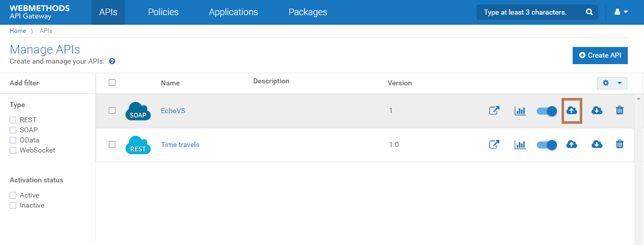
Task: Open analytics chart for Time travels
Action: tap(520, 144)
